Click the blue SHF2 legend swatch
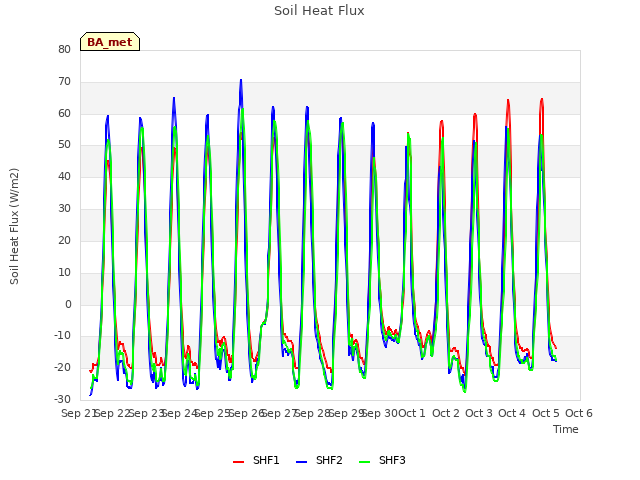Image resolution: width=640 pixels, height=480 pixels. click(301, 462)
